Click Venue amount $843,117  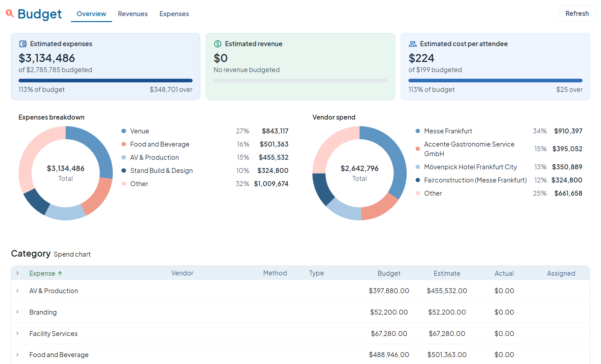click(275, 131)
